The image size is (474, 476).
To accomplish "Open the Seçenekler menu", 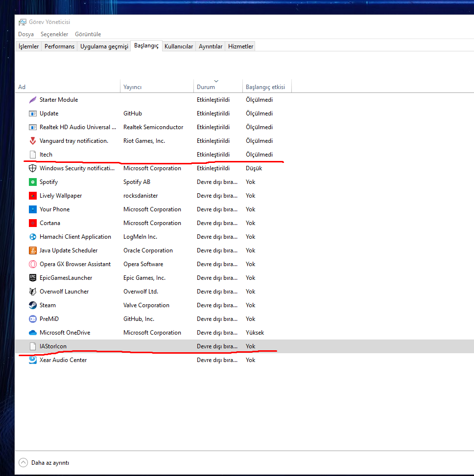I will pyautogui.click(x=54, y=34).
